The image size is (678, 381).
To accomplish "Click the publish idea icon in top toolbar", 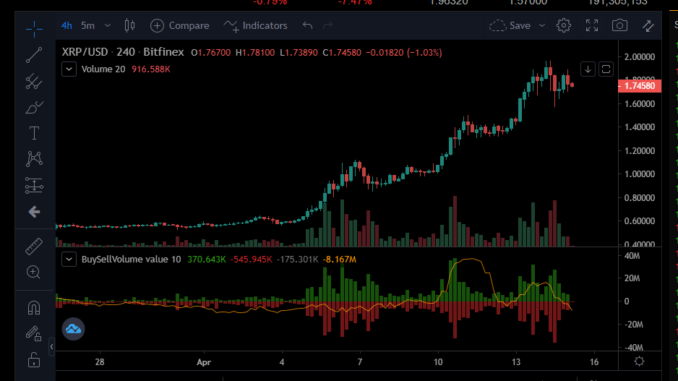I will pos(648,26).
